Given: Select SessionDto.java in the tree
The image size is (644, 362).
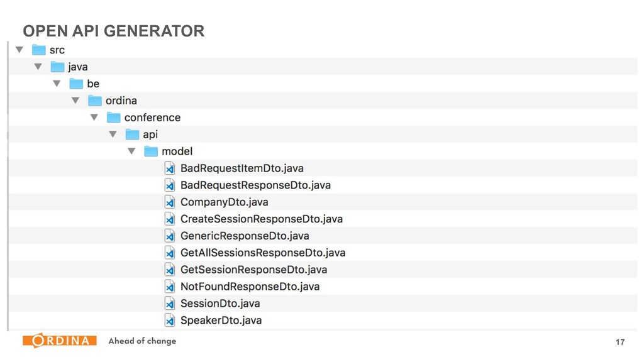Looking at the screenshot, I should [220, 304].
